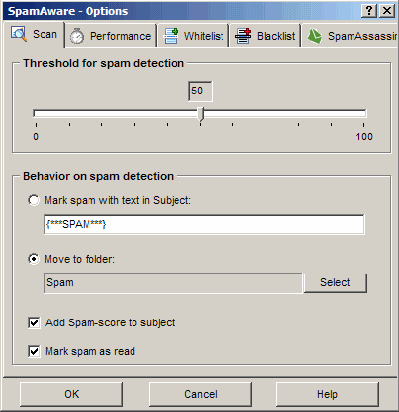Click the Performance stopwatch icon

[x=77, y=36]
